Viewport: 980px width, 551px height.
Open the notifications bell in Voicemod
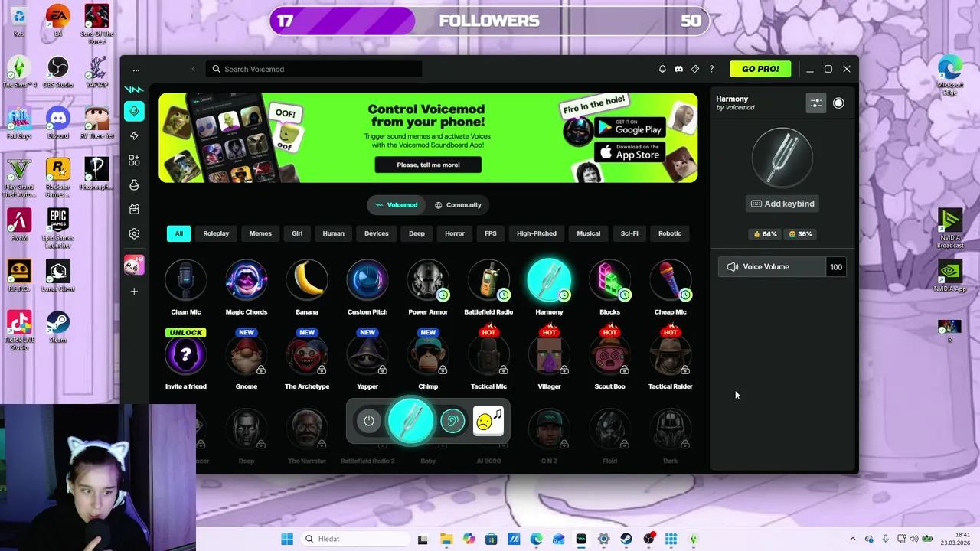662,69
